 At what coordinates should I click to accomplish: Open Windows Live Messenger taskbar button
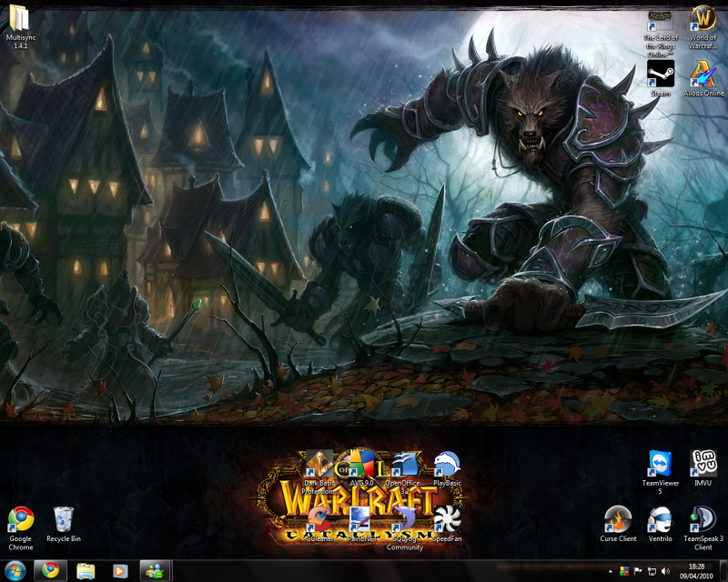coord(156,570)
